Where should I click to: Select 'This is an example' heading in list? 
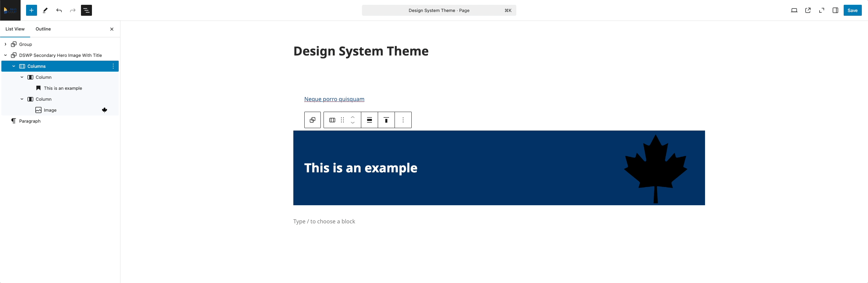(x=60, y=88)
